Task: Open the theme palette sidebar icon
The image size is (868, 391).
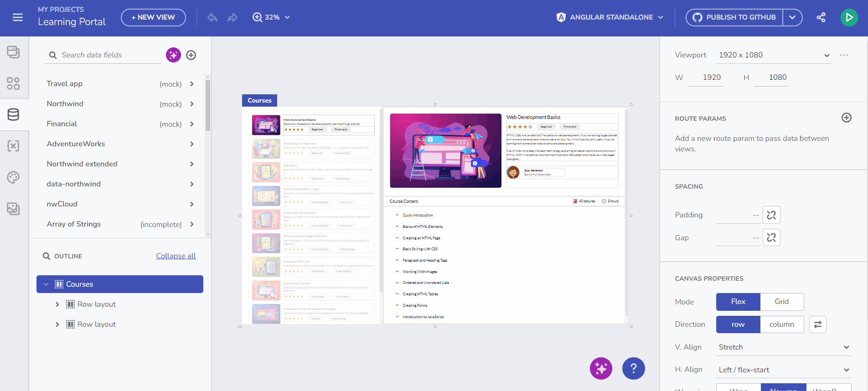Action: (13, 177)
